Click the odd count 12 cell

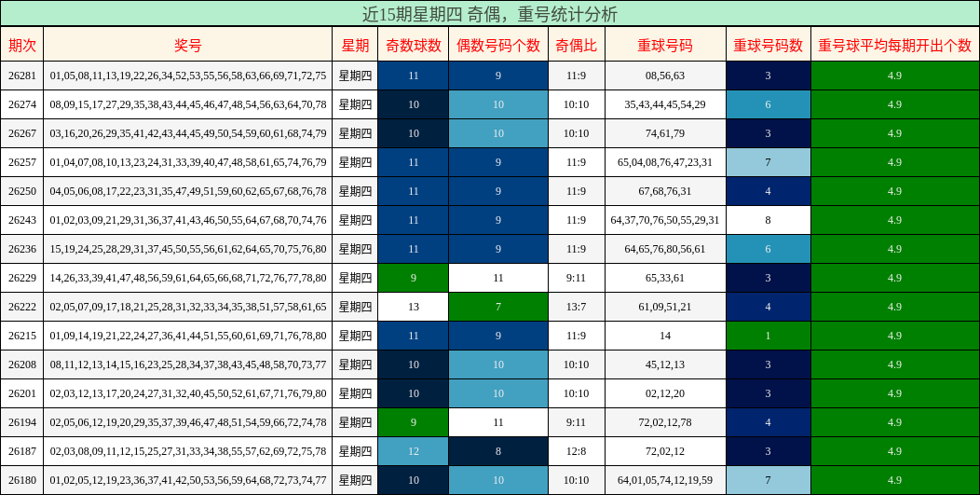[413, 451]
